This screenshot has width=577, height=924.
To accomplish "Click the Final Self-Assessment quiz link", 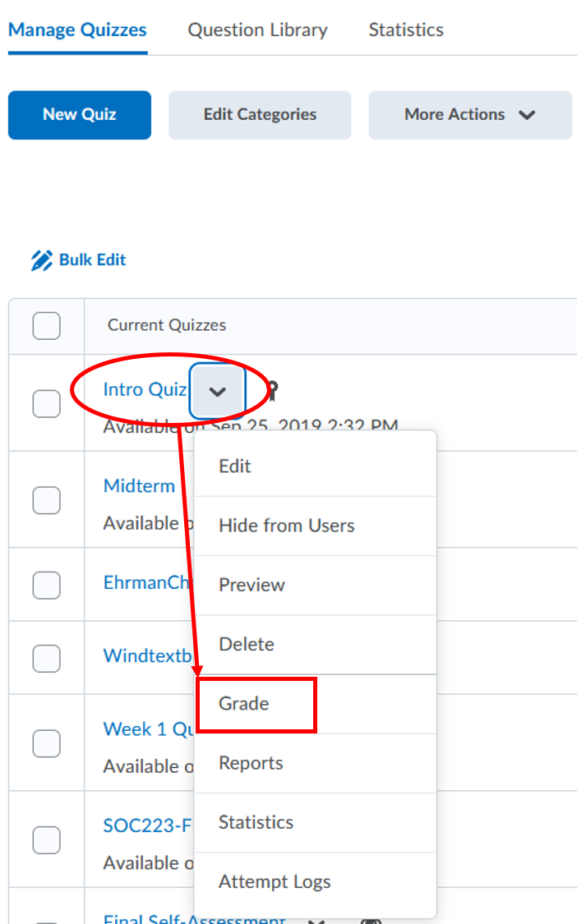I will [x=194, y=919].
